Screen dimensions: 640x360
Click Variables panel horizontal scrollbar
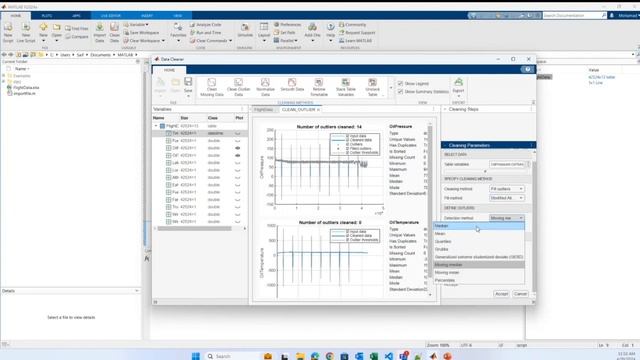coord(195,229)
